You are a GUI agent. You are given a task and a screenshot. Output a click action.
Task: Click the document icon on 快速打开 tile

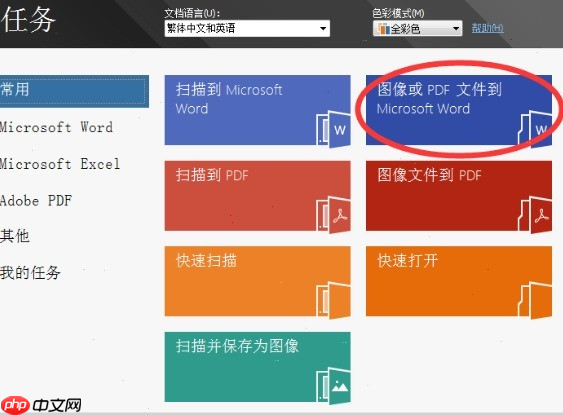pos(535,300)
